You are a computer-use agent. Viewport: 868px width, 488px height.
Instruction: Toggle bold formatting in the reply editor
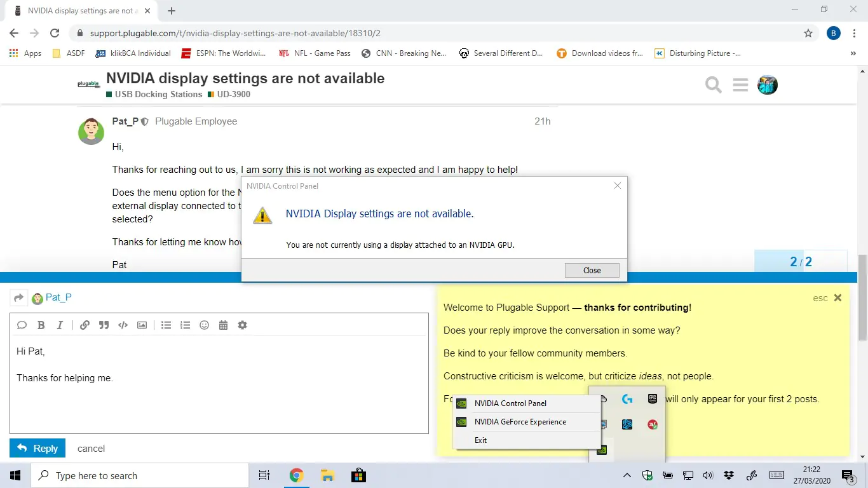coord(41,325)
